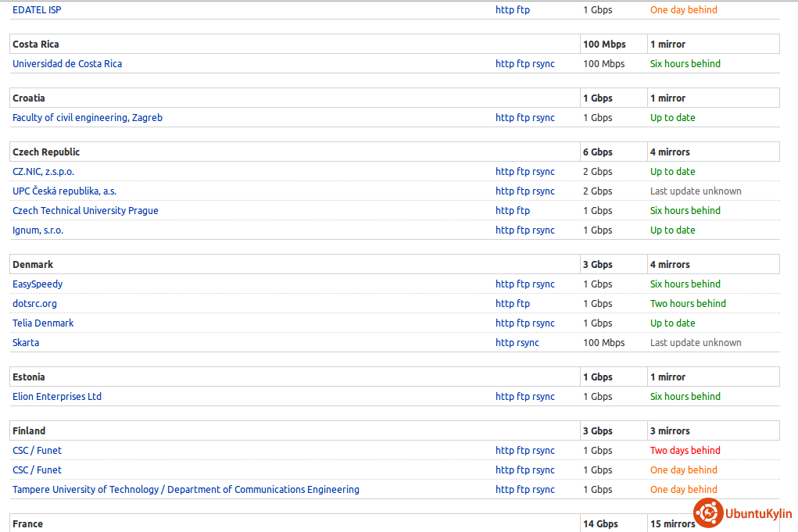Open the EasySpeedy mirror link
This screenshot has height=532, width=798.
[38, 284]
